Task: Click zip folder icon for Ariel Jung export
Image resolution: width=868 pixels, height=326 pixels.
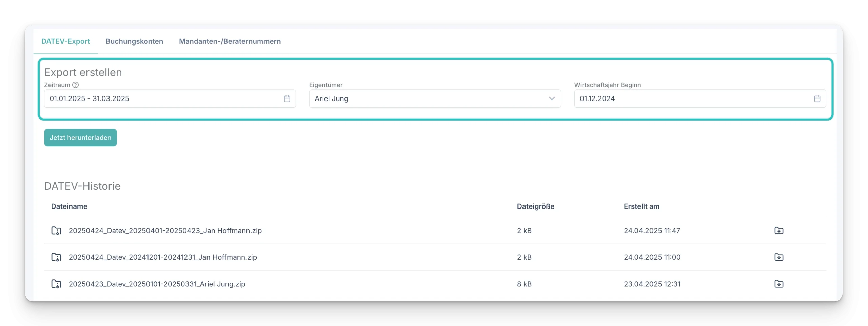Action: coord(56,284)
